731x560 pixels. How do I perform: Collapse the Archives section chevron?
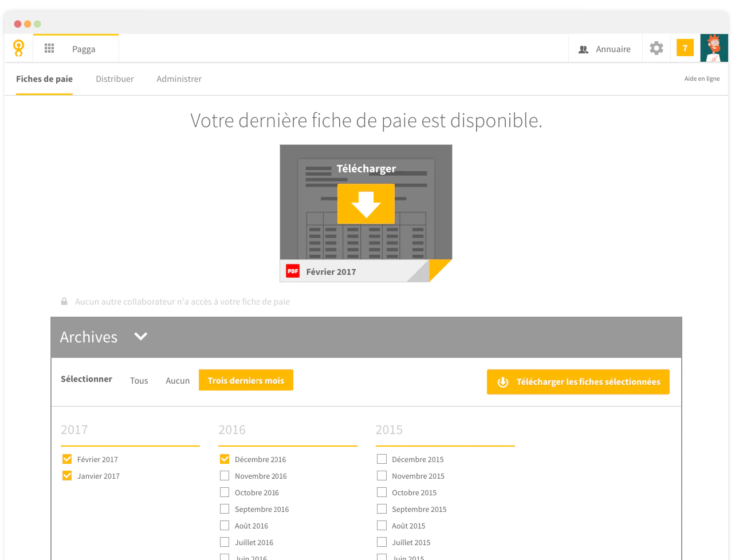click(x=141, y=337)
